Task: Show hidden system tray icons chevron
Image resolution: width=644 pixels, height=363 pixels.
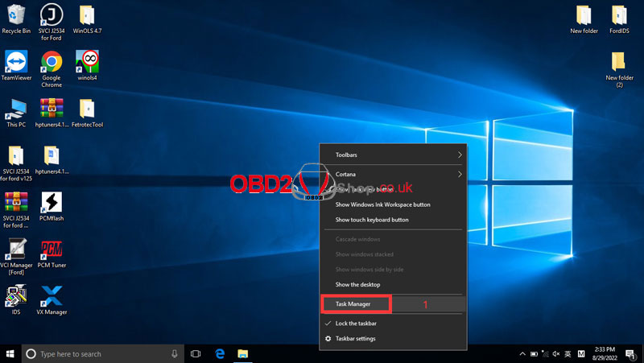Action: pyautogui.click(x=523, y=354)
